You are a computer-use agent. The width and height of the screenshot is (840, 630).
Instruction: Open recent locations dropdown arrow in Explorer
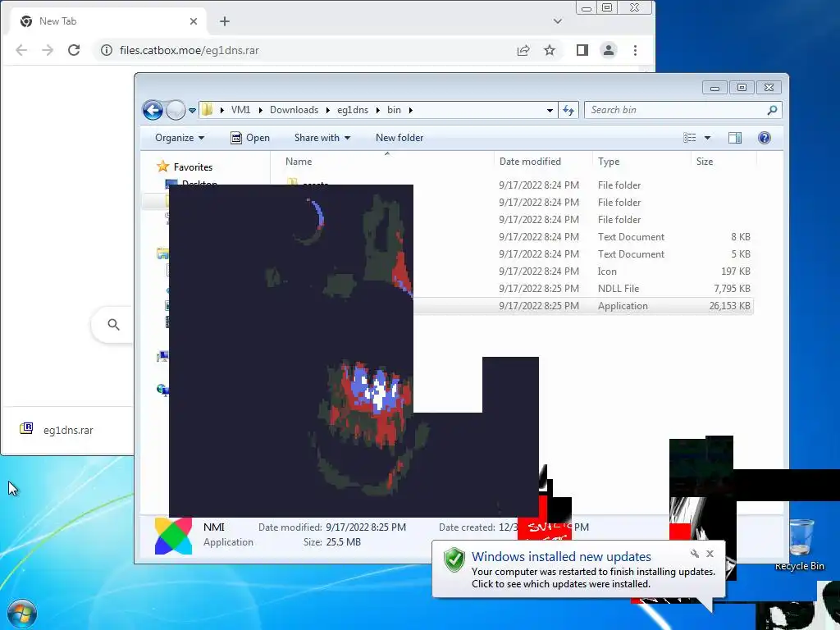pyautogui.click(x=192, y=111)
